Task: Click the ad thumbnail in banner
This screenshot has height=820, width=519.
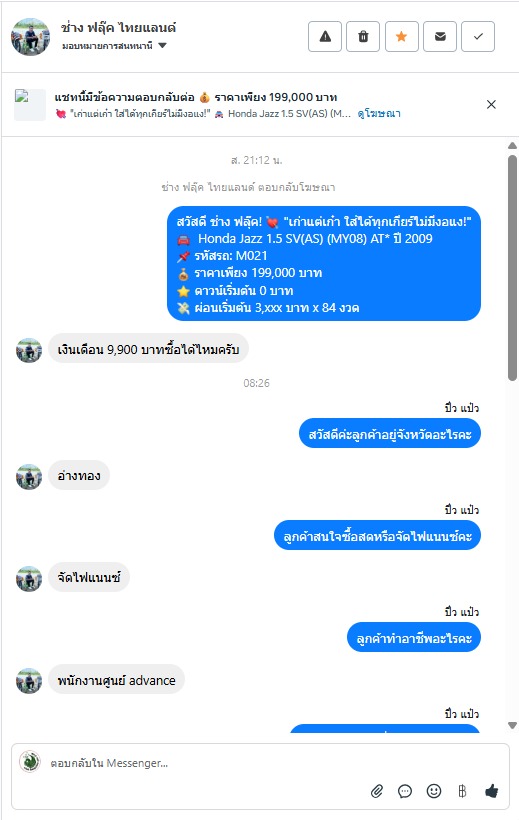Action: (x=29, y=105)
